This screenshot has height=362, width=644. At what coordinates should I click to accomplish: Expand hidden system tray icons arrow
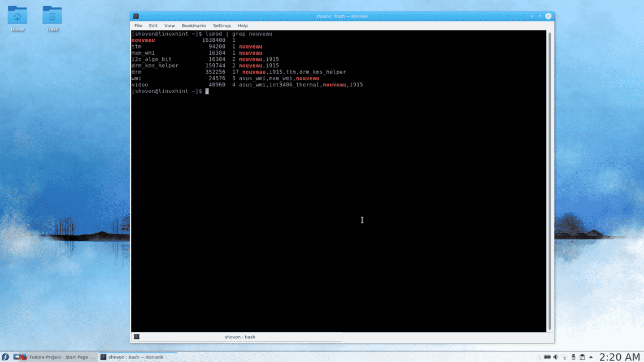click(x=591, y=357)
